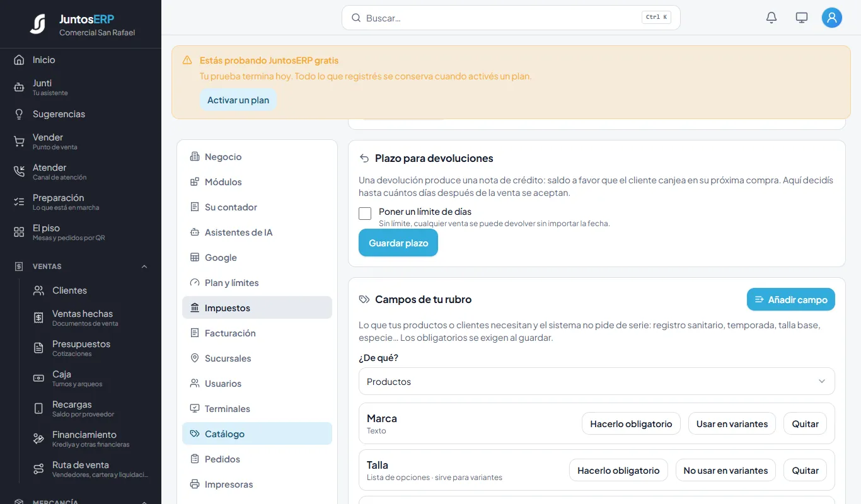Open Asistentes de IA settings
This screenshot has height=504, width=861.
click(x=257, y=232)
